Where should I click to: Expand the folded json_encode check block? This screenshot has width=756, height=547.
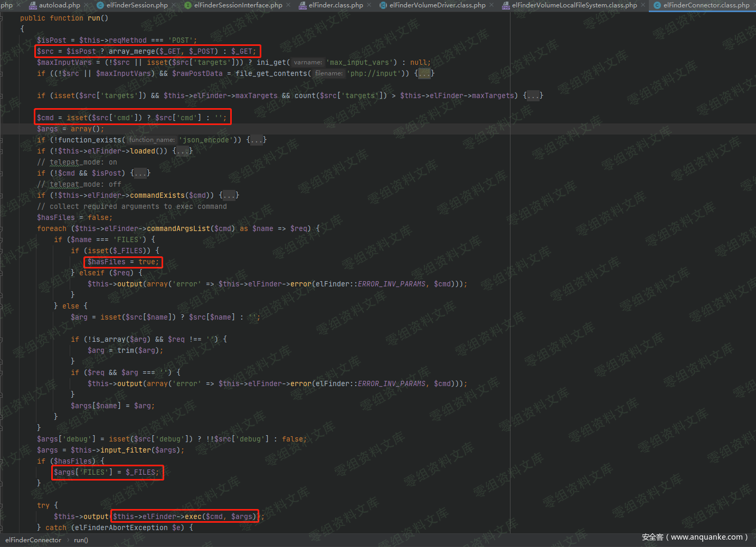coord(257,140)
